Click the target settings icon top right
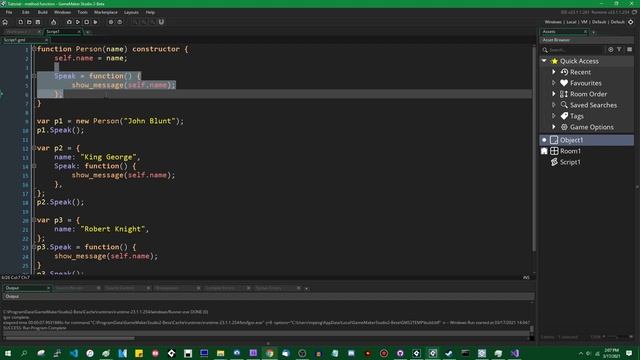Viewport: 640px width, 360px height. coord(631,22)
